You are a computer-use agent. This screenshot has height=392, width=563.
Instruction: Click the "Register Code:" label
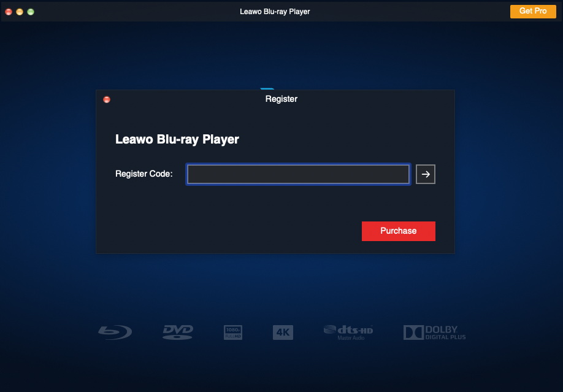[144, 174]
